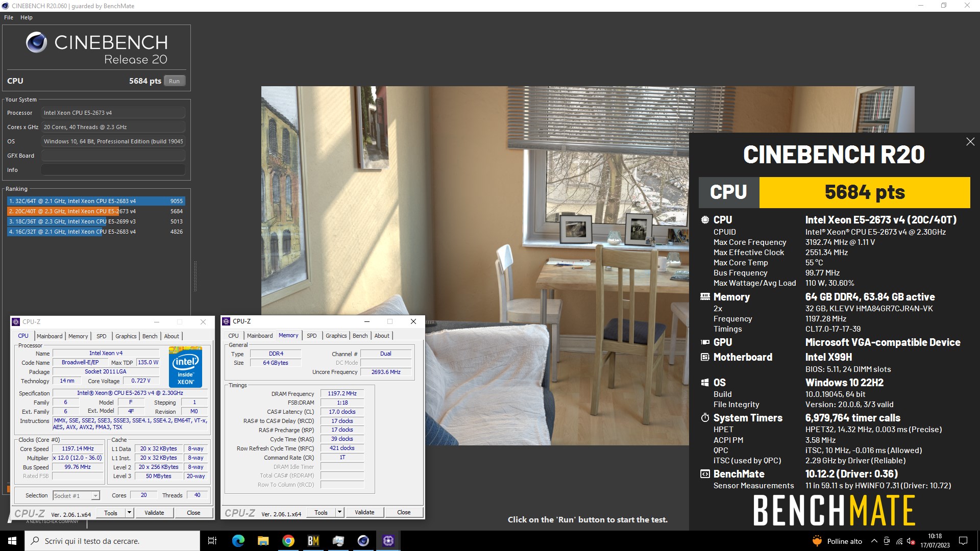Open Bench tab in left CPU-Z window
This screenshot has width=980, height=551.
click(150, 336)
